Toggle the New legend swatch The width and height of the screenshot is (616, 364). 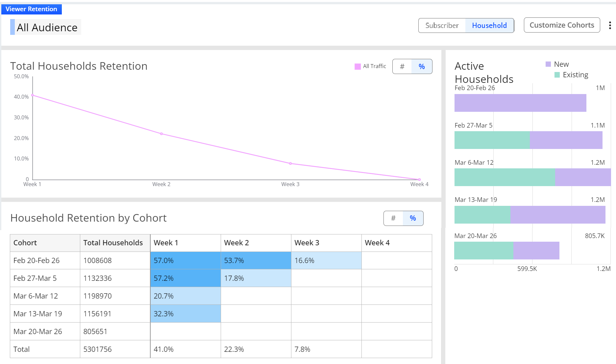tap(548, 64)
